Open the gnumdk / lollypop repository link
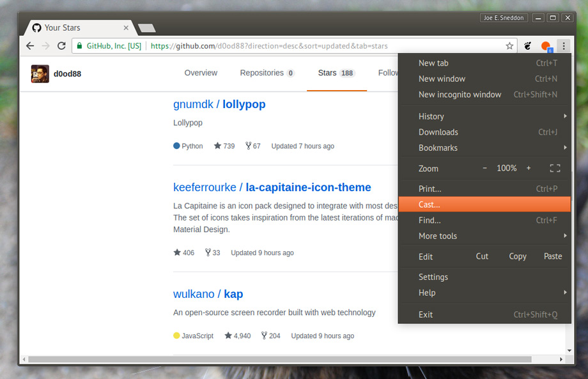This screenshot has height=379, width=588. (219, 104)
